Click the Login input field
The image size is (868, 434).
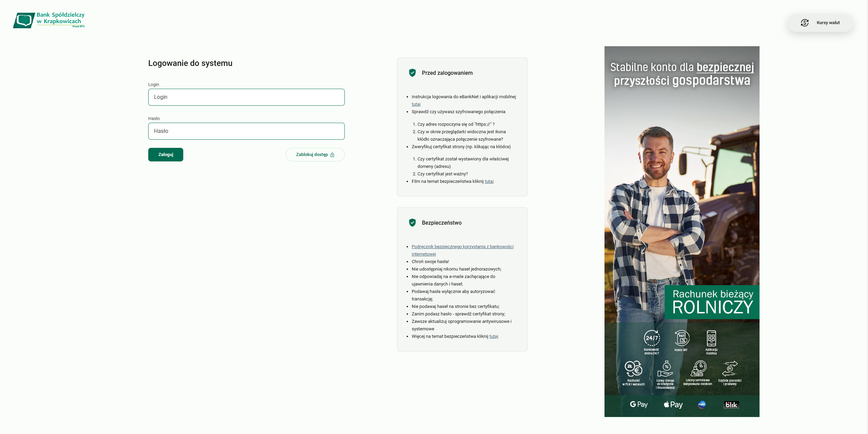click(246, 97)
